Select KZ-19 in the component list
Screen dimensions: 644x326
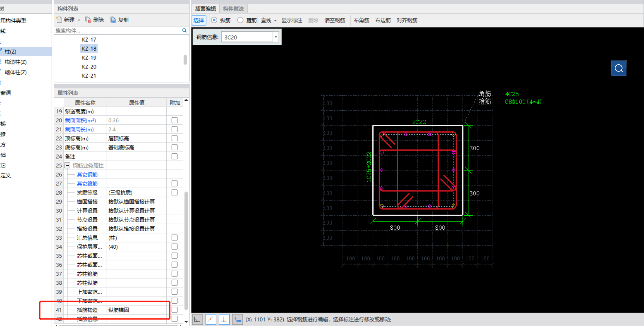click(89, 57)
